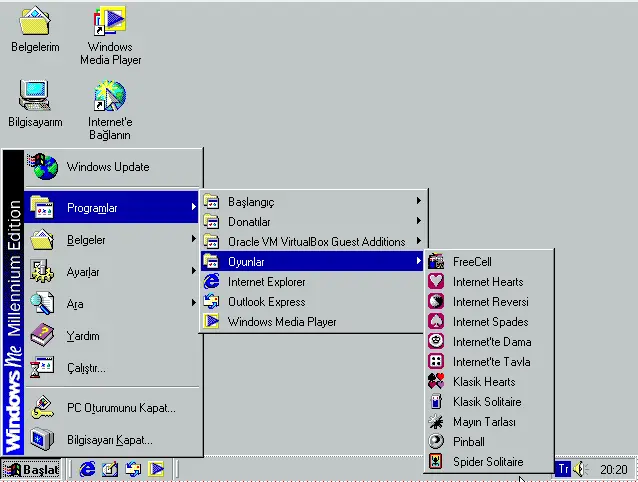Click the Outlook Express icon in Programlar menu
Viewport: 638px width, 482px height.
pyautogui.click(x=211, y=301)
